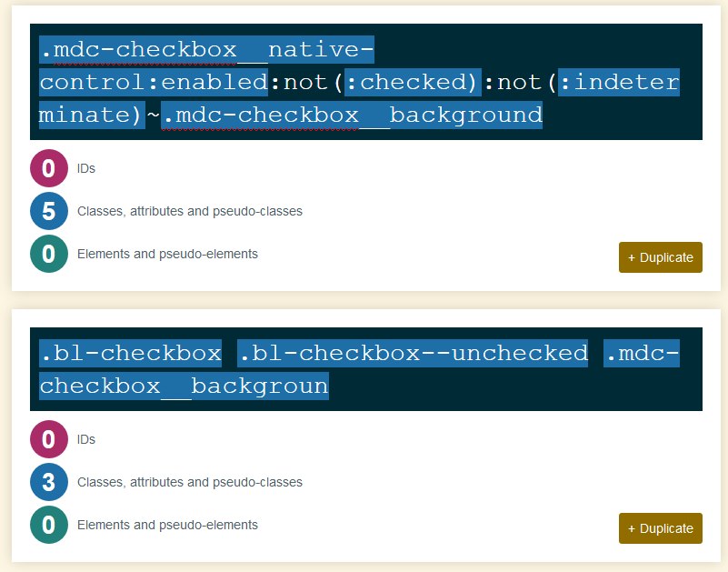
Task: Click the green elements badge in first card
Action: (x=49, y=254)
